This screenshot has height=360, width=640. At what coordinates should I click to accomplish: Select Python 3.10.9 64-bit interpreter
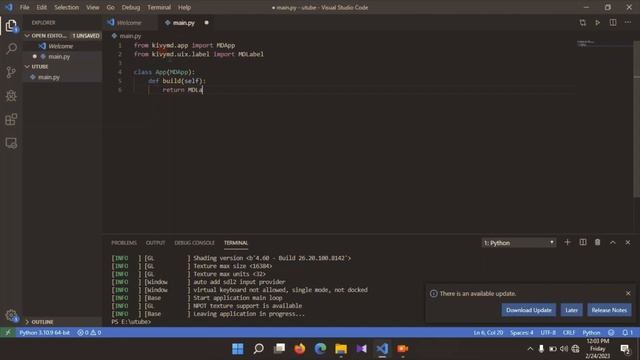44,333
